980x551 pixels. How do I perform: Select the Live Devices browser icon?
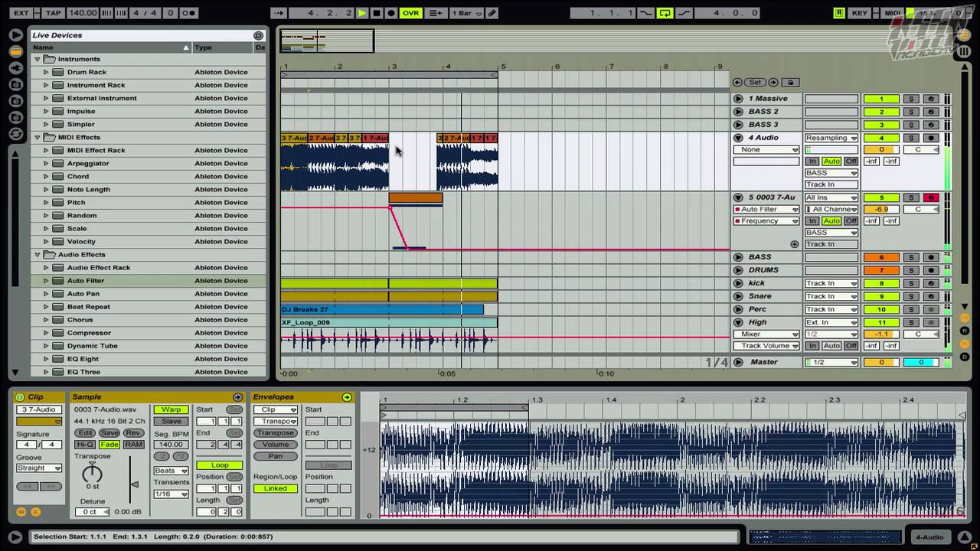click(x=15, y=51)
